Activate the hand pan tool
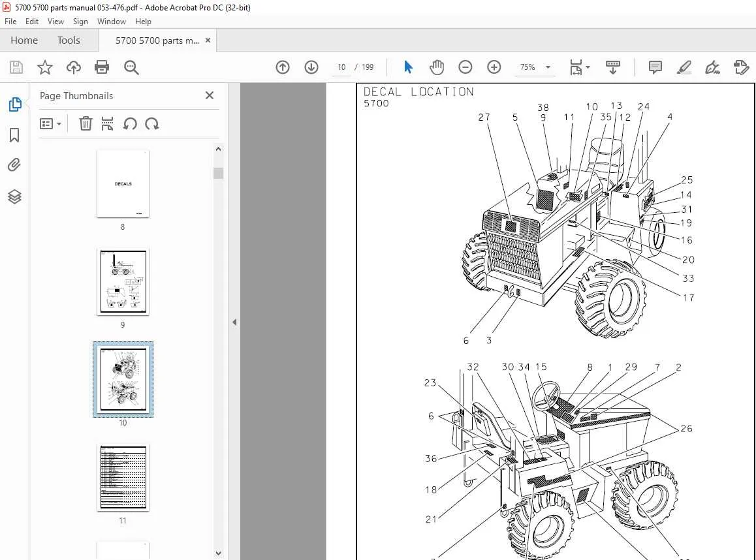Viewport: 756px width, 560px height. coord(437,67)
